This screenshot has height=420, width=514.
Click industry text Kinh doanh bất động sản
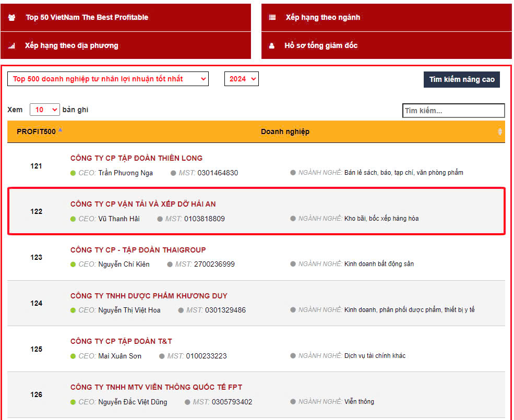379,264
